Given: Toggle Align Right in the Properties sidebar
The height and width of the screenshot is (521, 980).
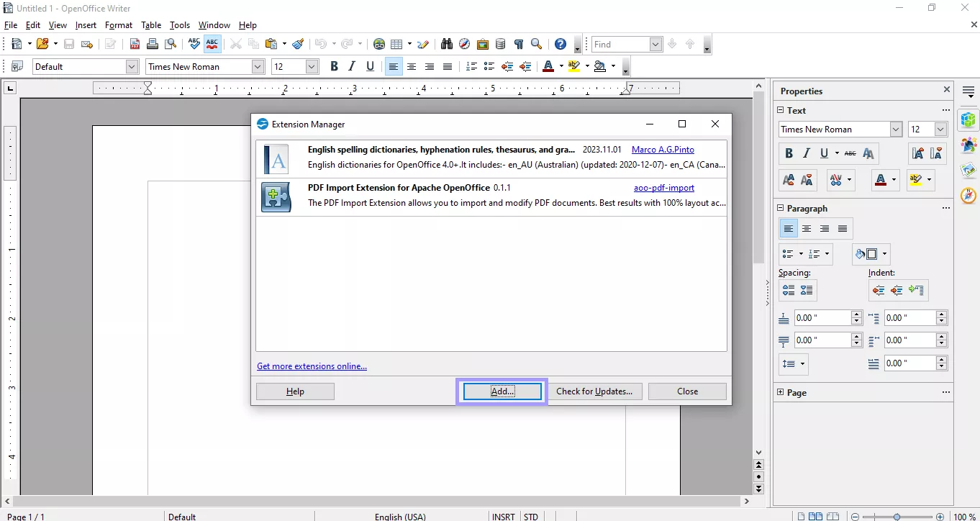Looking at the screenshot, I should 825,229.
